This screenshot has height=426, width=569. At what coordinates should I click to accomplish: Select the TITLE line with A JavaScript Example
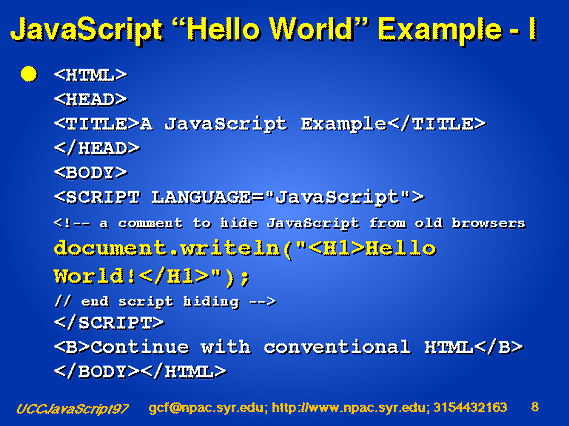270,124
